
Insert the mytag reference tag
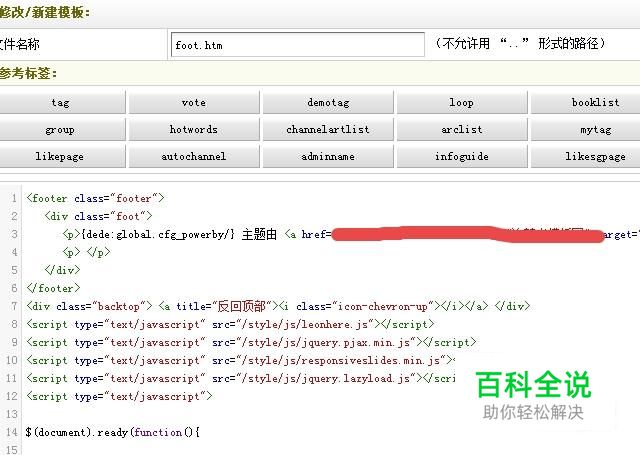(585, 129)
